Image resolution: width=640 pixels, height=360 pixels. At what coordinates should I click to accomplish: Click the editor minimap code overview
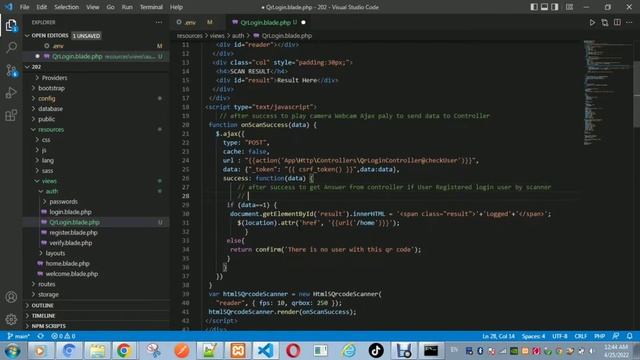coord(608,92)
